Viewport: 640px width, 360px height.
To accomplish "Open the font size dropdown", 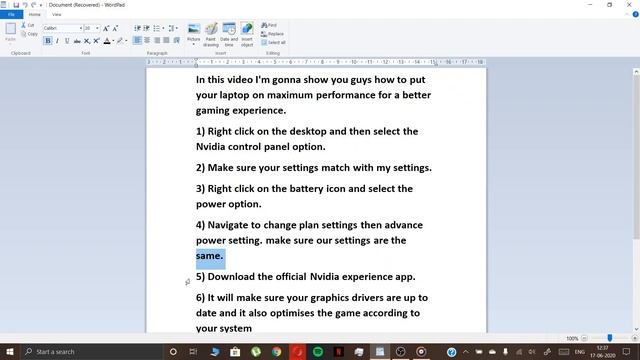I will click(x=97, y=28).
